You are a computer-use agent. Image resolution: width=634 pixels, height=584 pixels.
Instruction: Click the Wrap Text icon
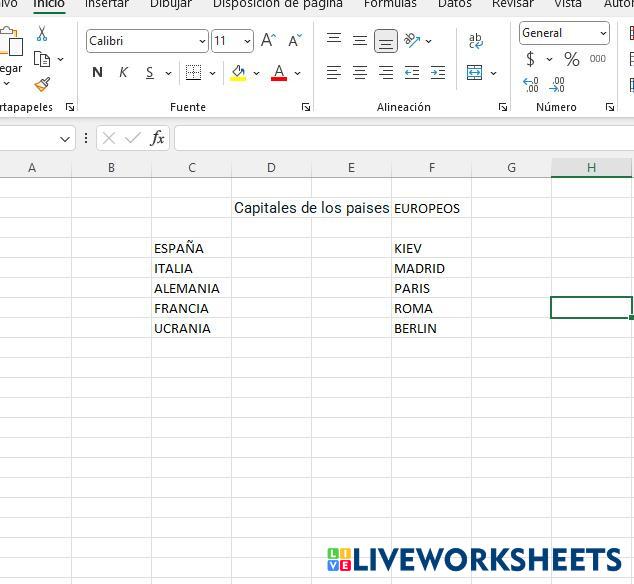pos(476,41)
